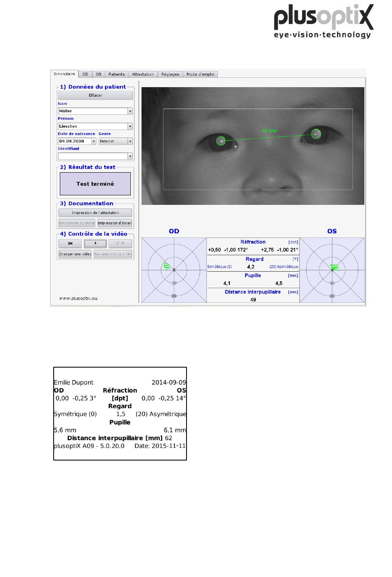
Task: Open the Date de naissance dropdown arrow
Action: point(94,141)
